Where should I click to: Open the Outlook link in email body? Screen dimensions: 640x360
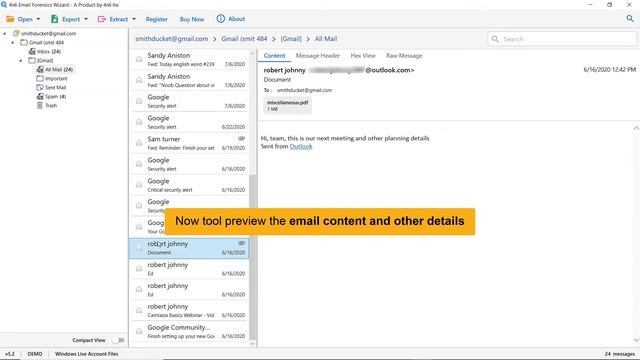coord(301,146)
